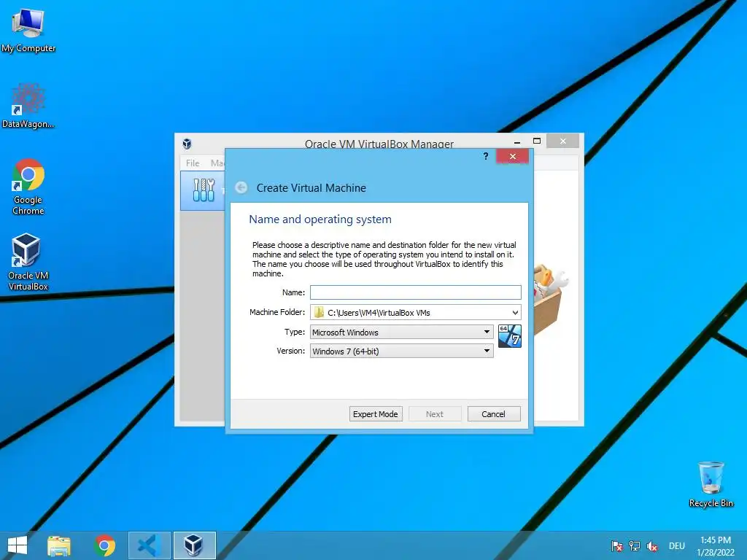Click the muted volume tray icon
Screen dimensions: 747x560
coord(652,546)
